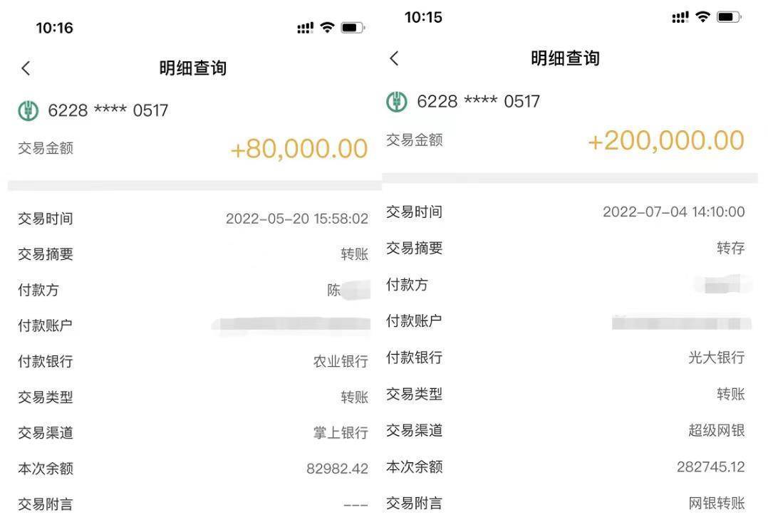The height and width of the screenshot is (532, 768).
Task: Tap the 网银转账 transaction remark
Action: tap(717, 503)
